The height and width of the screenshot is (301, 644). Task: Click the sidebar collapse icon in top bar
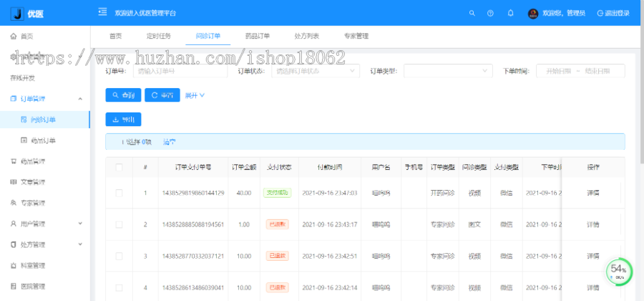point(102,12)
